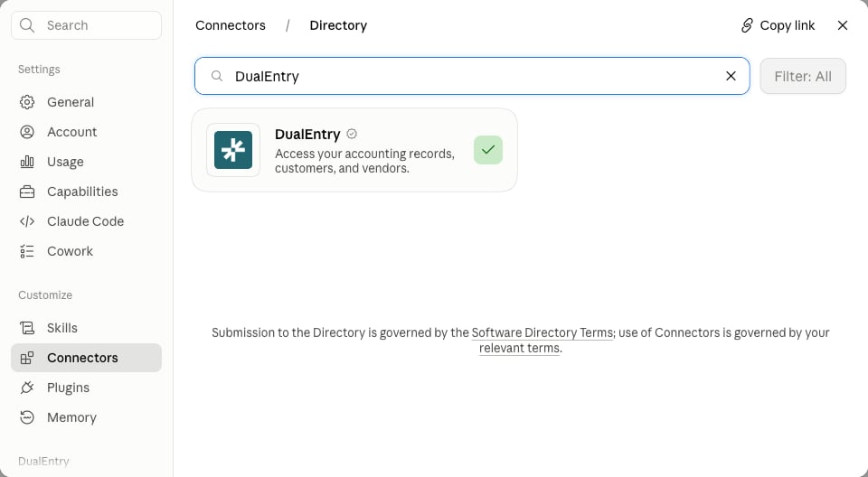
Task: Click the Settings section heading
Action: [39, 70]
